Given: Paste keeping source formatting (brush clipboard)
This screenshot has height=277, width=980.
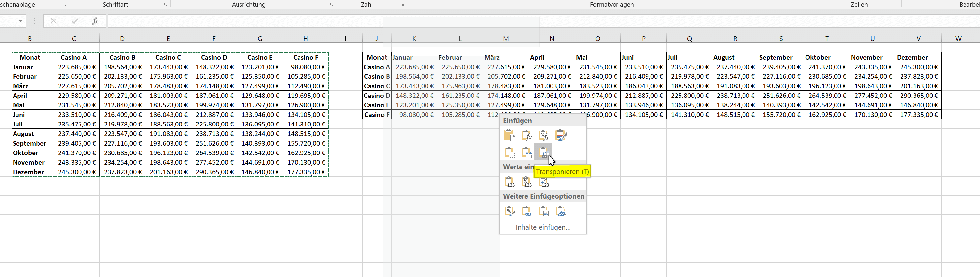Looking at the screenshot, I should point(561,135).
